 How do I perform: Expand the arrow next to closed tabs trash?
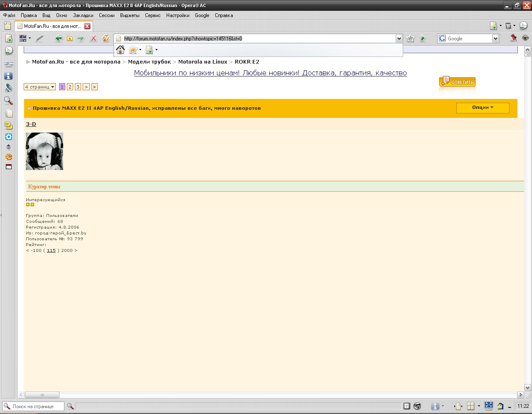[x=514, y=26]
